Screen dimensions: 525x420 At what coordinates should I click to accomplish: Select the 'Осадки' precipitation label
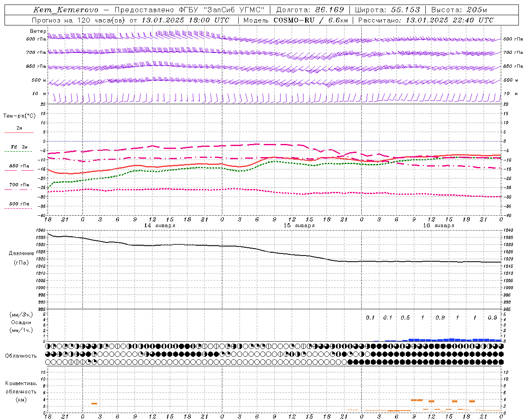(21, 322)
